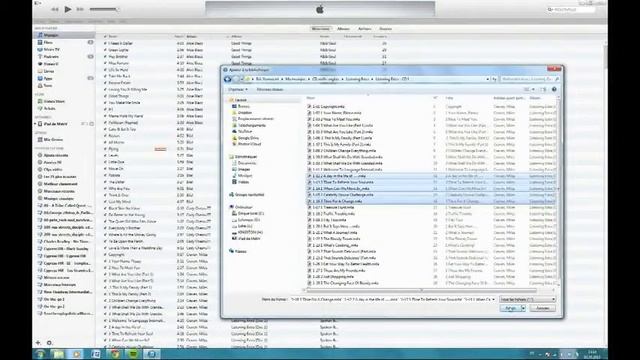
Task: Click the dialog search field
Action: (529, 79)
